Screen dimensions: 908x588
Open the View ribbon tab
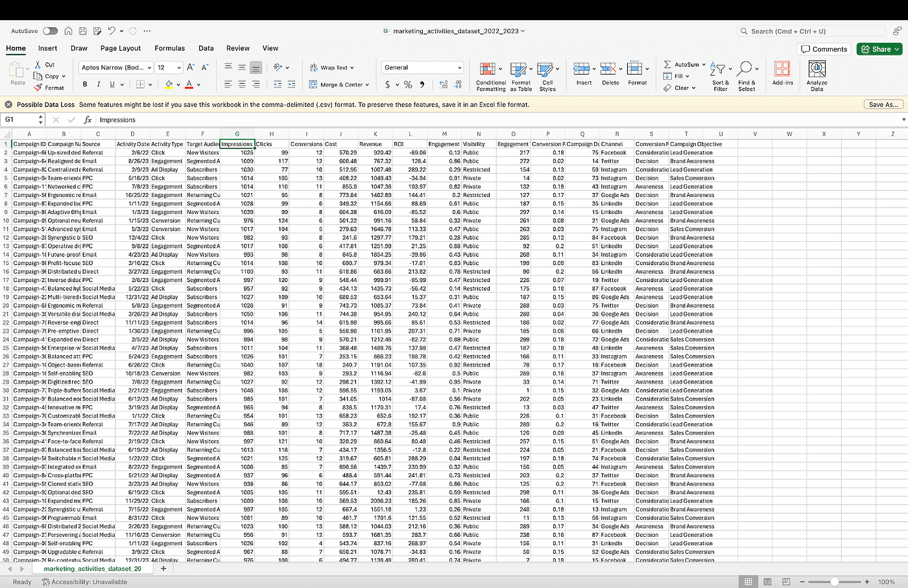[270, 48]
